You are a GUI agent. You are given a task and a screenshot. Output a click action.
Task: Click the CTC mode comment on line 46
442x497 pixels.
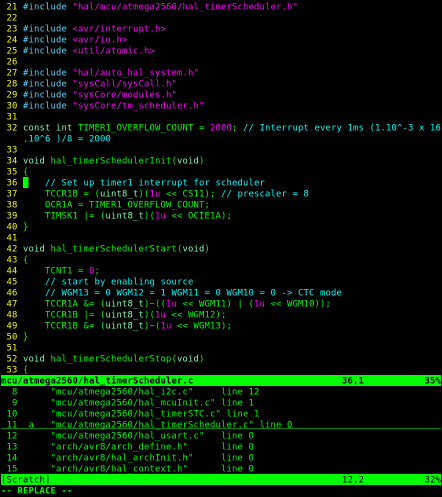click(x=193, y=292)
